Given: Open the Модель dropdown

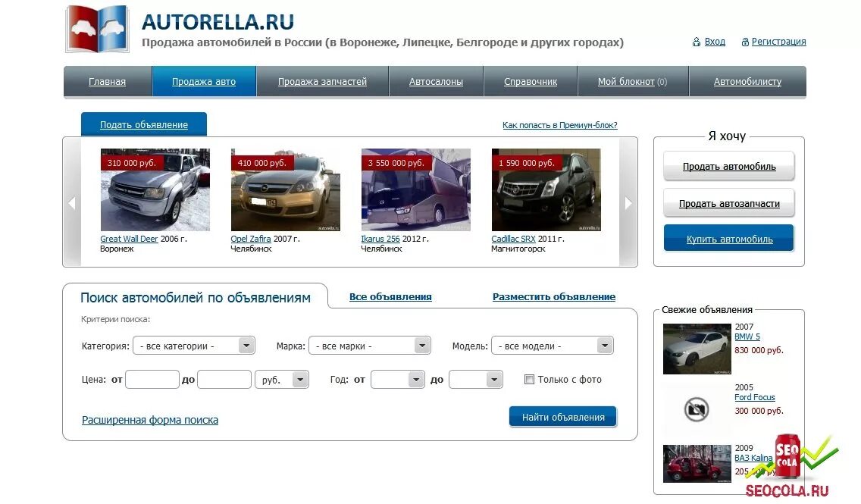Looking at the screenshot, I should pyautogui.click(x=553, y=346).
